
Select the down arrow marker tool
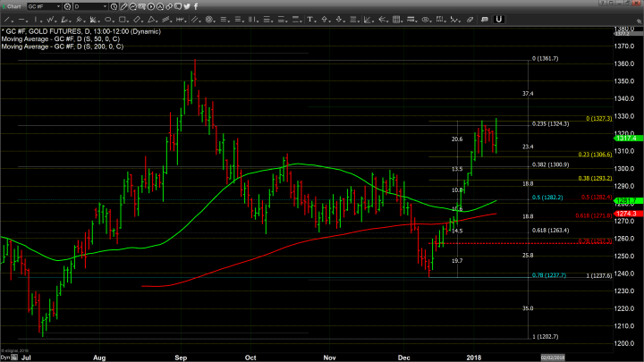tap(339, 20)
